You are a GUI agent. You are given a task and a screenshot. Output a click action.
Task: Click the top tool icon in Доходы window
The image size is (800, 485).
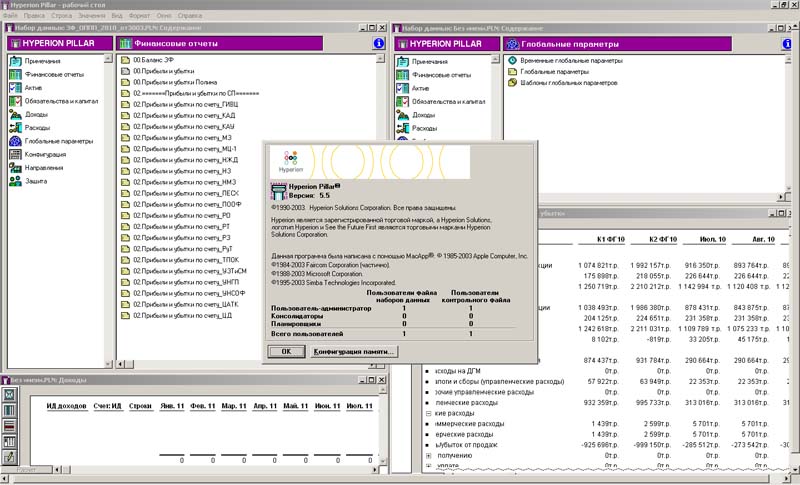[x=10, y=395]
